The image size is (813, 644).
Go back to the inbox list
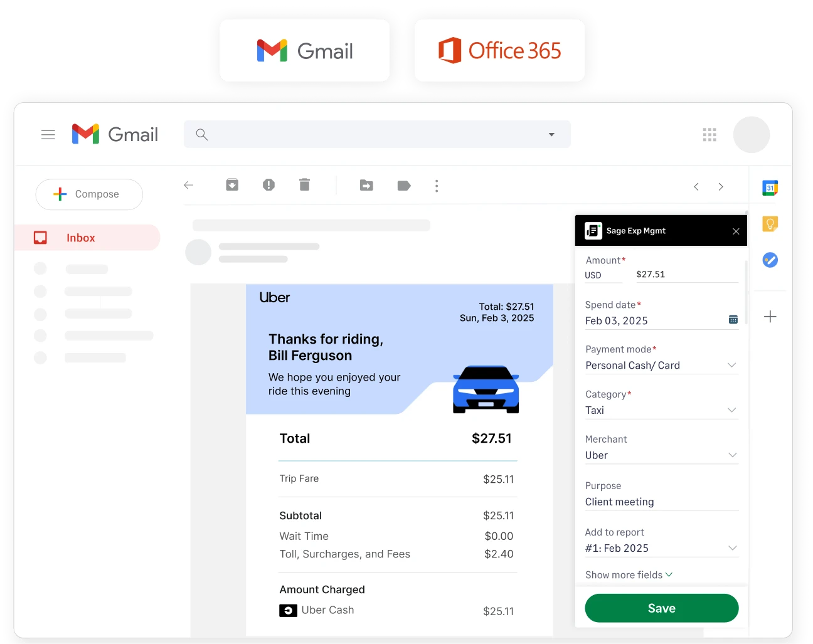[x=188, y=185]
